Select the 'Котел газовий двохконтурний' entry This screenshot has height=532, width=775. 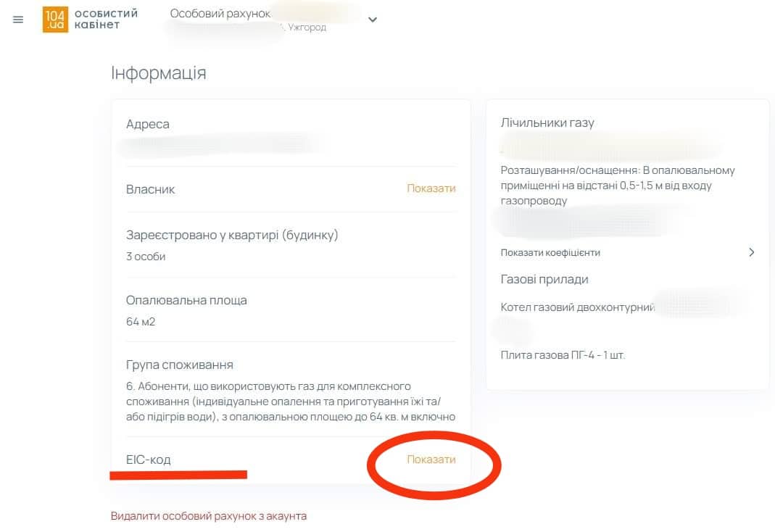578,307
